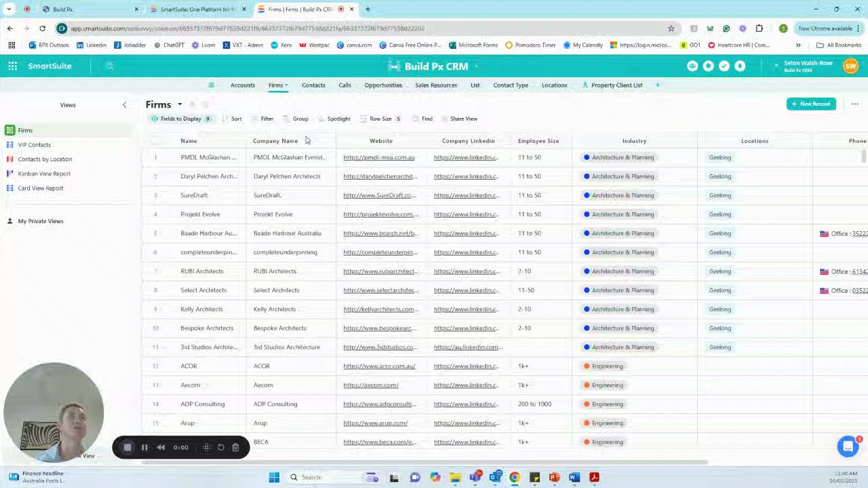Bookmark this page with the star icon

pos(671,28)
